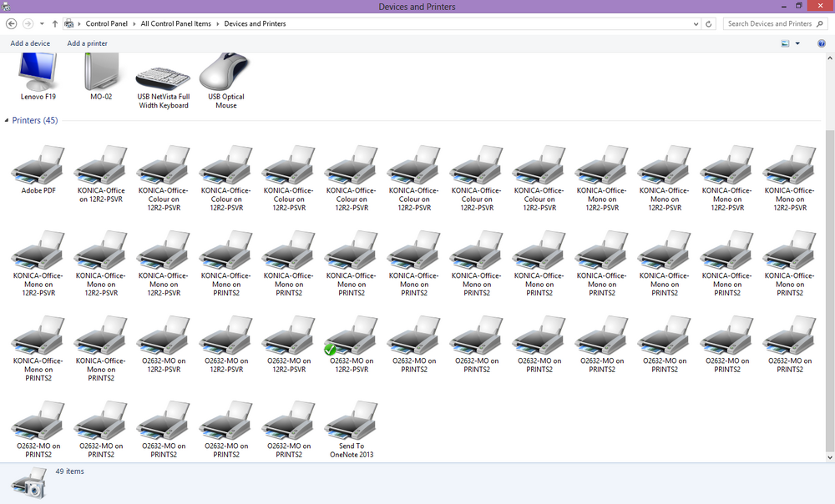This screenshot has width=835, height=504.
Task: Select the Send To OneNote 2013 printer
Action: (x=352, y=430)
